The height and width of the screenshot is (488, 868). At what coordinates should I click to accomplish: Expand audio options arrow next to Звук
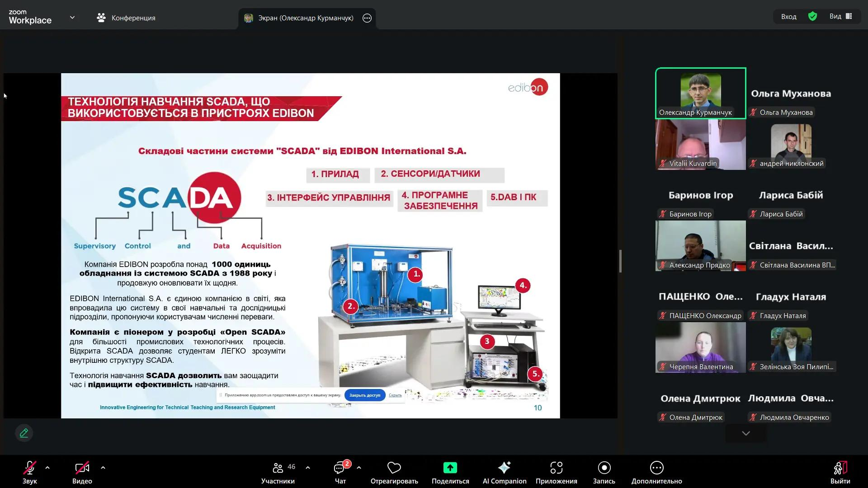click(x=47, y=468)
